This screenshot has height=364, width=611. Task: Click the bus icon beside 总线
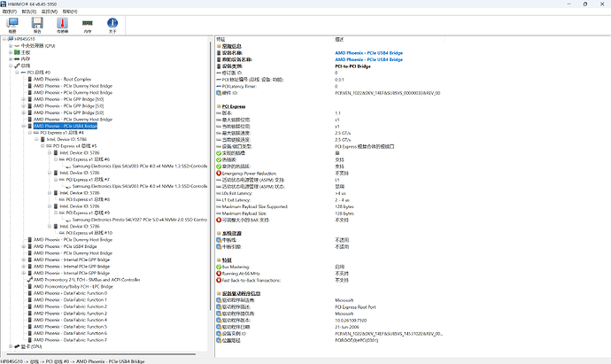coord(17,66)
